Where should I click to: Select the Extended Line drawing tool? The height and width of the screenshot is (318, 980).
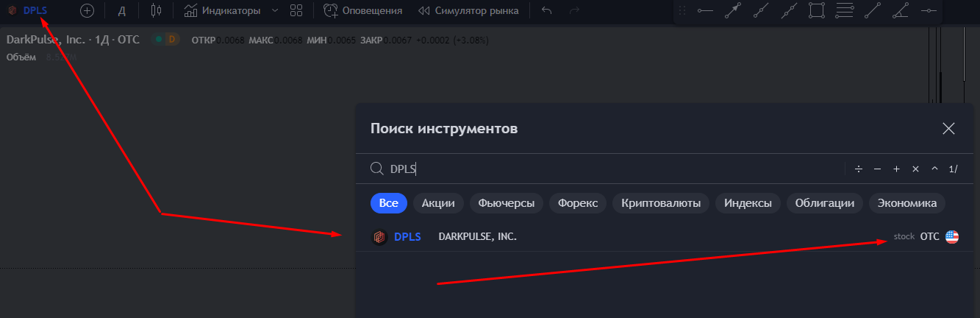(789, 11)
